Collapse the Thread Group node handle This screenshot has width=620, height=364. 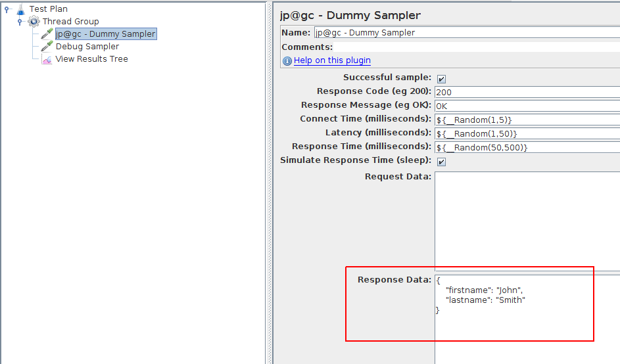coord(20,22)
